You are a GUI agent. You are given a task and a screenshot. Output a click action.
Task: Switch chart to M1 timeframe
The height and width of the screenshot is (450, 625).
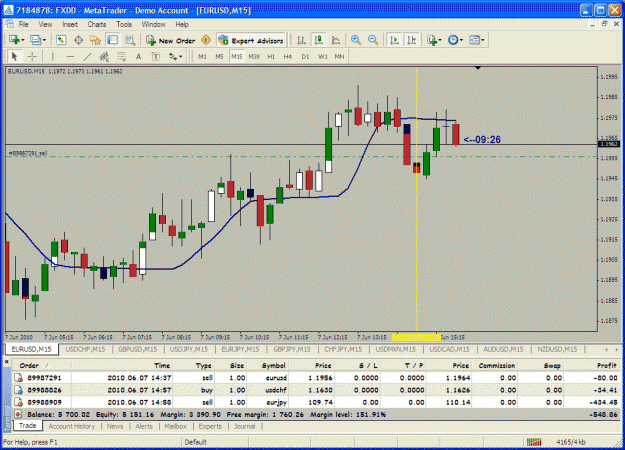[x=202, y=57]
